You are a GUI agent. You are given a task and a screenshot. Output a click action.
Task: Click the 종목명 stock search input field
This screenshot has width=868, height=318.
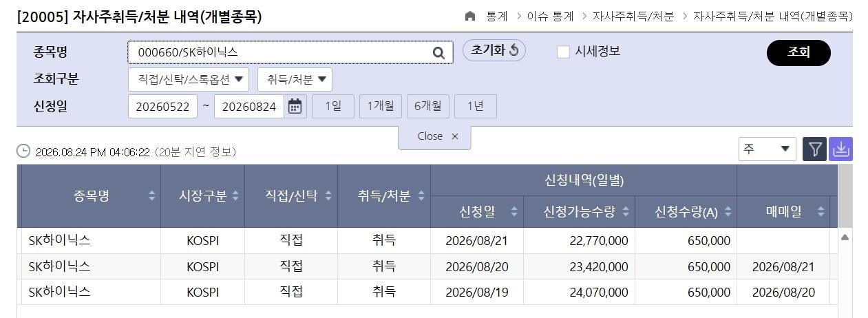pos(290,52)
